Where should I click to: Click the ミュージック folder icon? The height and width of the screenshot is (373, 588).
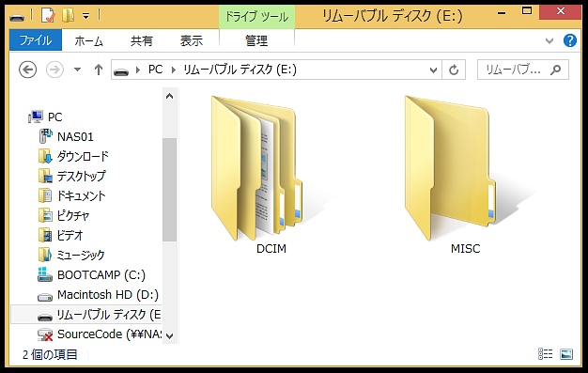(45, 255)
